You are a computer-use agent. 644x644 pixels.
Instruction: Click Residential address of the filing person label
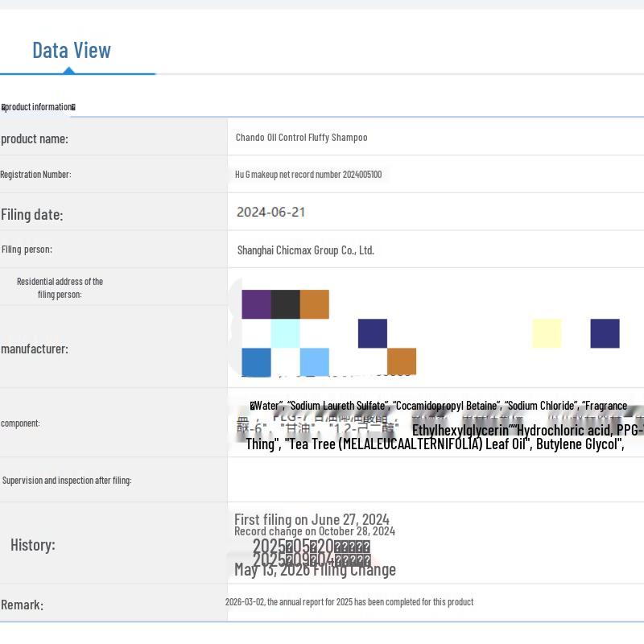point(60,288)
